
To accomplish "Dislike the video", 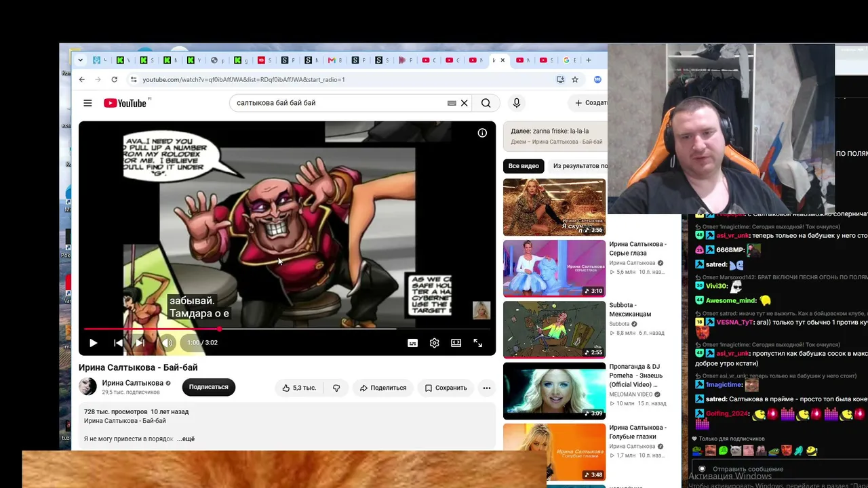I will (x=336, y=388).
